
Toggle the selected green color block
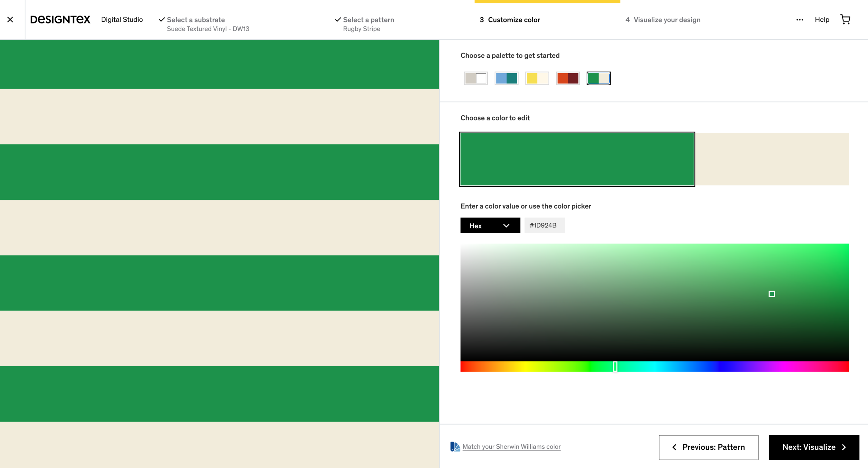(576, 159)
